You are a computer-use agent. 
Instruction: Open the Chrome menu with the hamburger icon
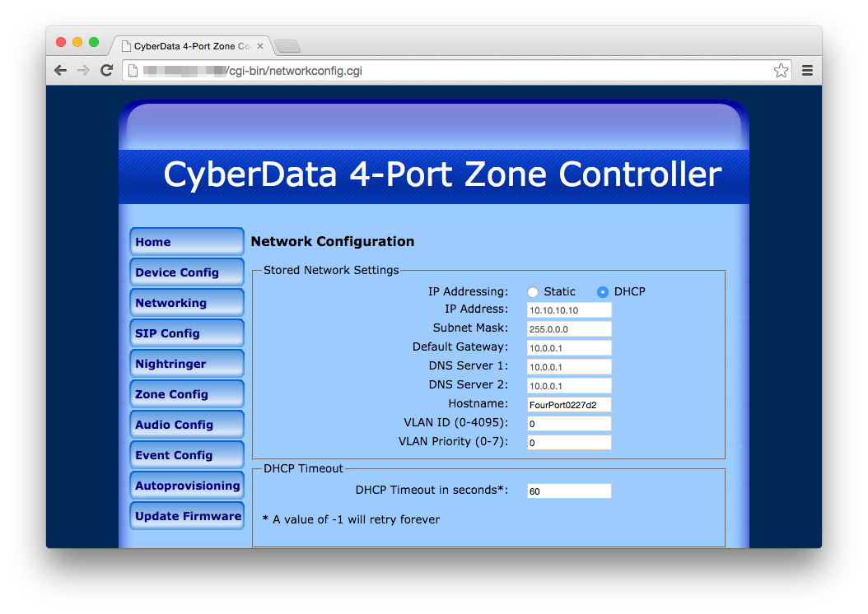[807, 70]
